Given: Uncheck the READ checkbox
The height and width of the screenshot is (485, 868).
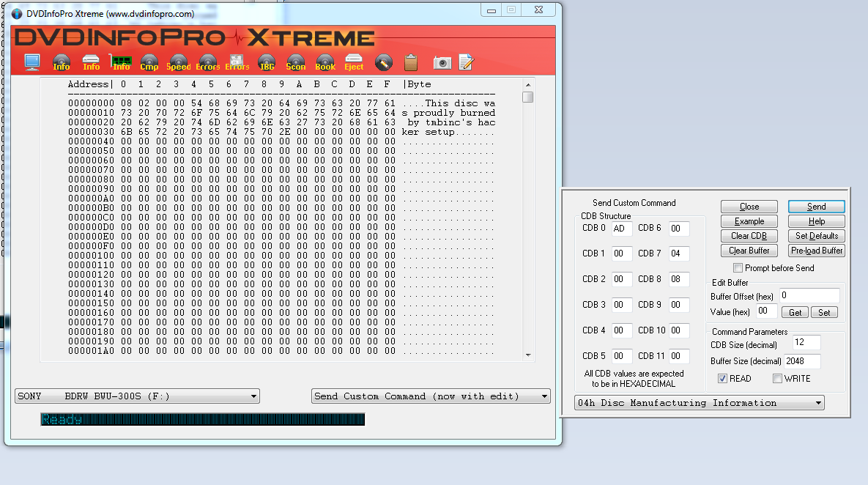Looking at the screenshot, I should [x=723, y=379].
